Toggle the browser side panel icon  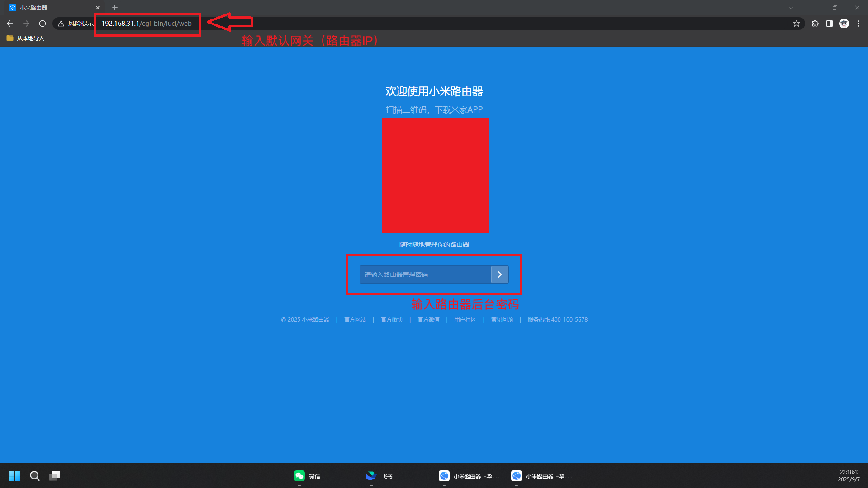pyautogui.click(x=829, y=24)
